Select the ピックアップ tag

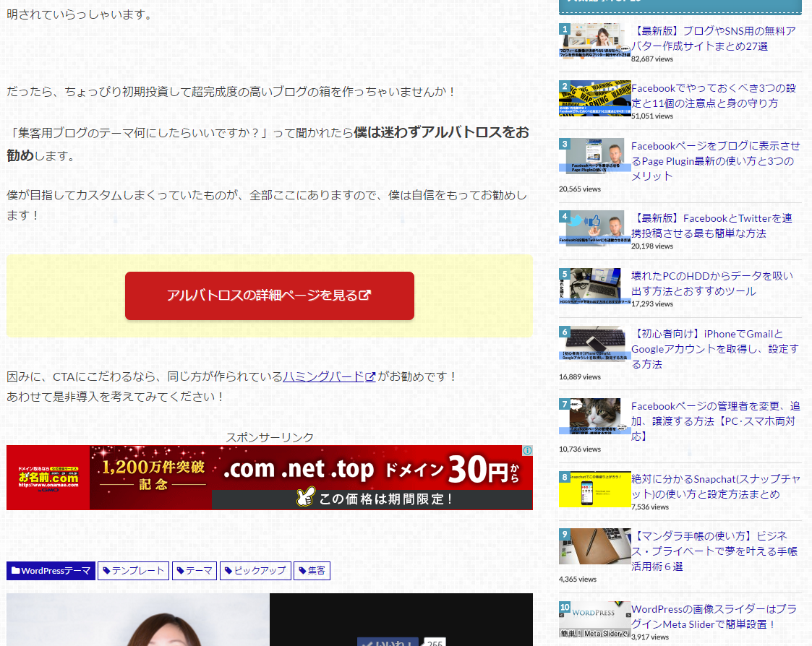coord(255,570)
